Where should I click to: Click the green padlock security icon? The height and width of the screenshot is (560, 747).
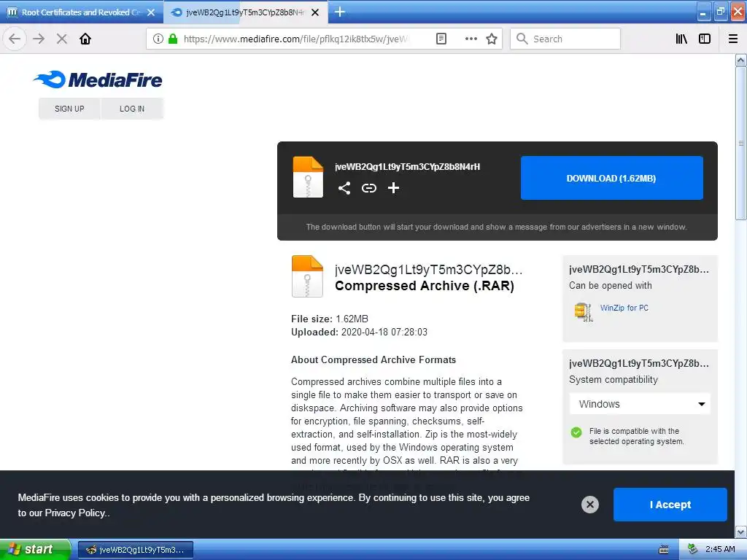pos(173,39)
